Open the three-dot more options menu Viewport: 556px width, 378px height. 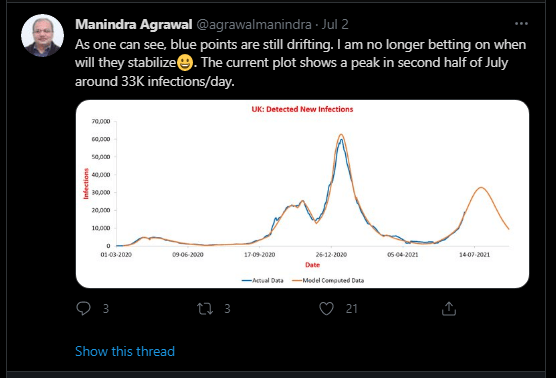[x=521, y=24]
